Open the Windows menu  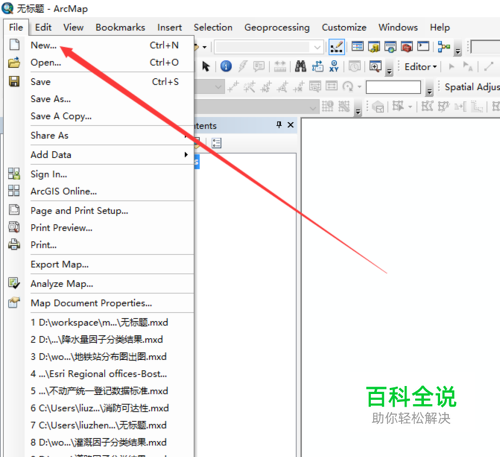pos(398,27)
